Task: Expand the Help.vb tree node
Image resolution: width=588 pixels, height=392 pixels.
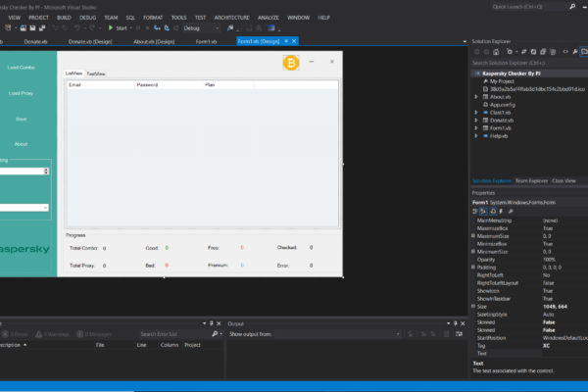Action: click(476, 136)
